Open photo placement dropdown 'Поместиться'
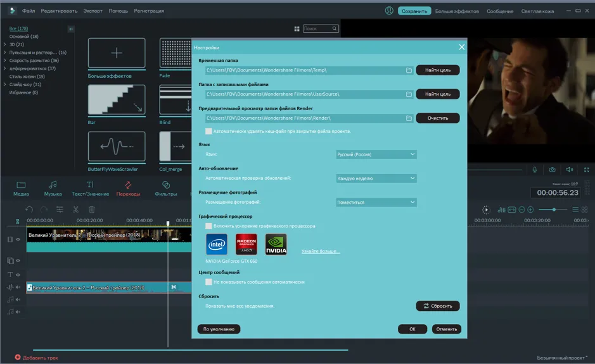Viewport: 595px width, 364px height. click(x=376, y=202)
